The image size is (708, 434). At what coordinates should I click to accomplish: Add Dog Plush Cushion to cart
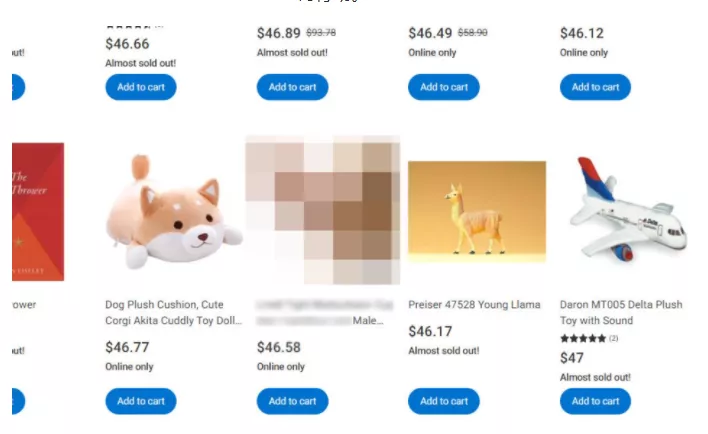coord(141,401)
